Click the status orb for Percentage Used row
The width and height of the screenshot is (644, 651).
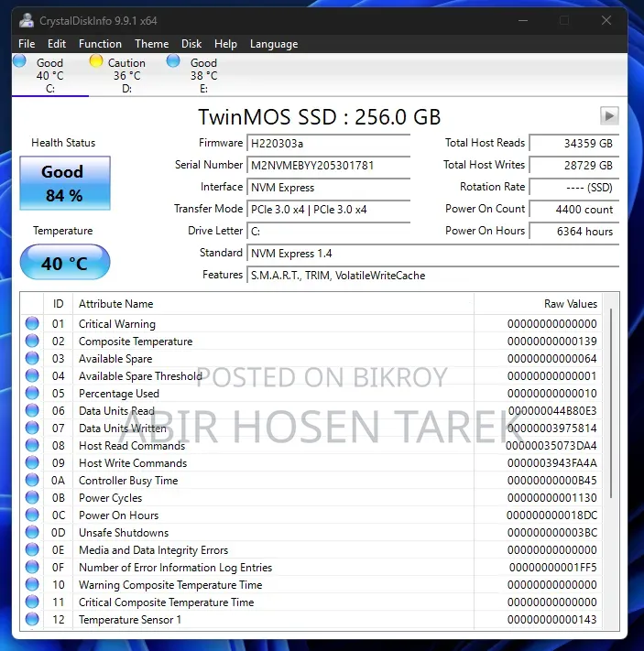32,393
